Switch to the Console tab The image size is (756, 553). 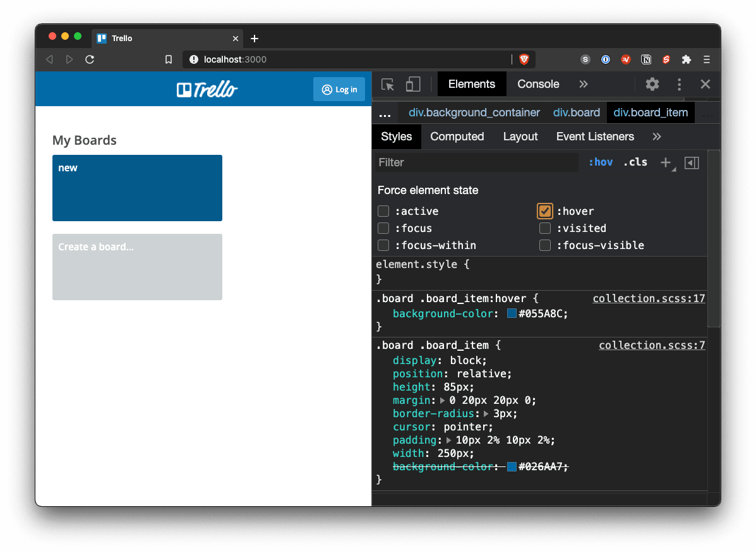[x=538, y=84]
